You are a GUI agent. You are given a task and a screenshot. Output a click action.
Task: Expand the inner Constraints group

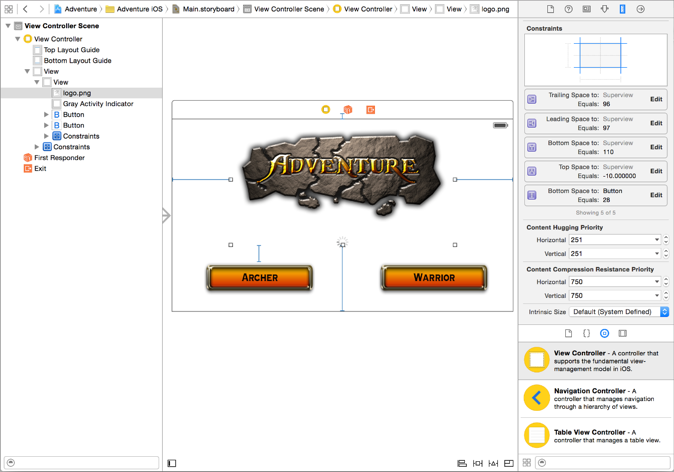coord(46,136)
